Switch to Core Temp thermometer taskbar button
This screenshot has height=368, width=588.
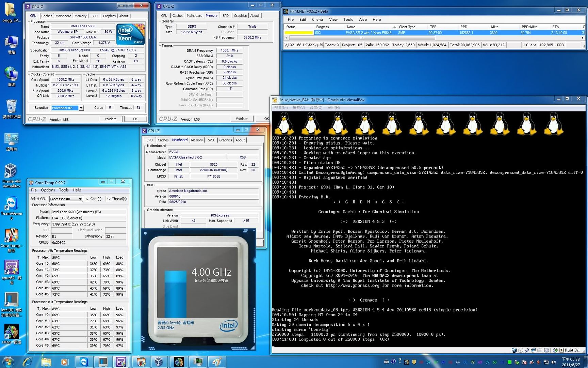click(141, 362)
